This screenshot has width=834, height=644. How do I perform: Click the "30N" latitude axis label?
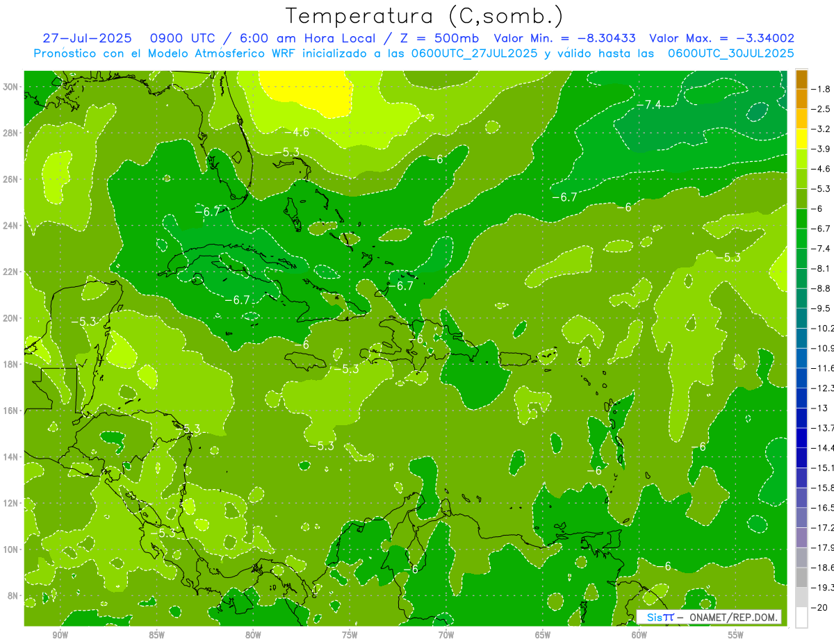pyautogui.click(x=11, y=87)
